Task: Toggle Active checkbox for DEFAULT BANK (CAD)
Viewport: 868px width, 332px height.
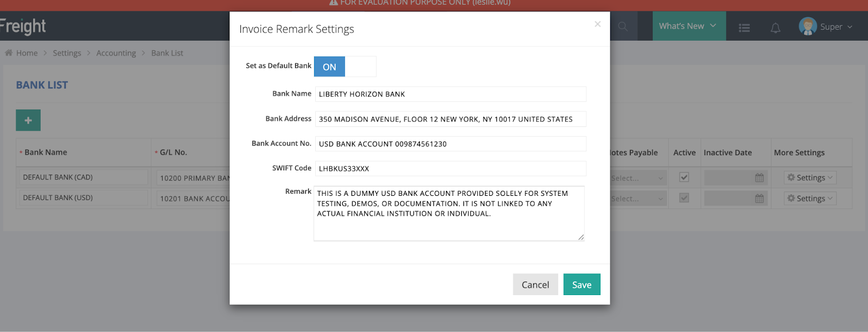Action: (684, 177)
